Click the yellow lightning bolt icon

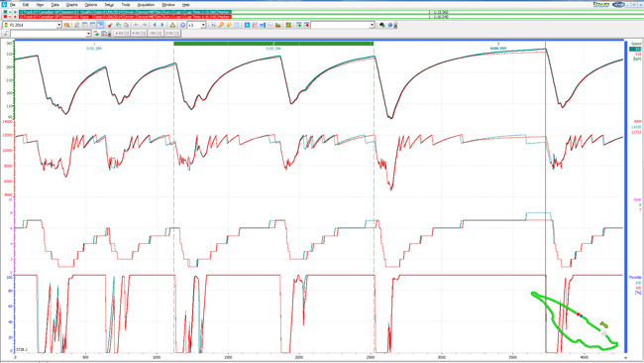click(229, 25)
